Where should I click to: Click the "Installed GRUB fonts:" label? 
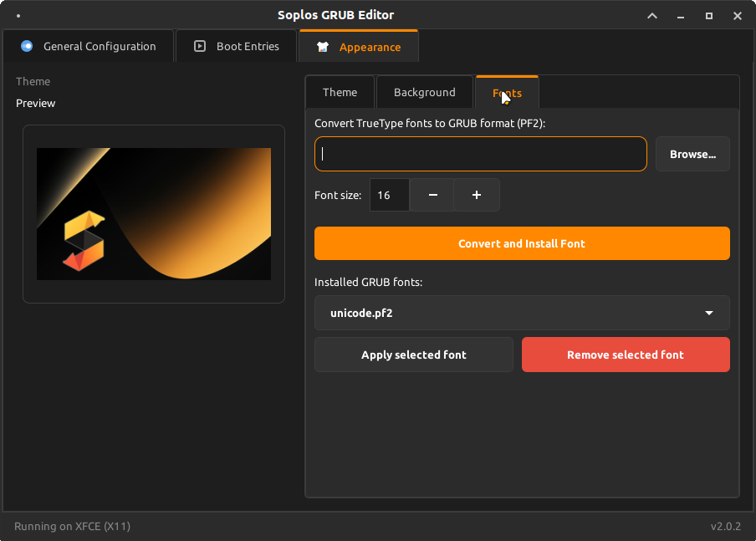[x=368, y=282]
